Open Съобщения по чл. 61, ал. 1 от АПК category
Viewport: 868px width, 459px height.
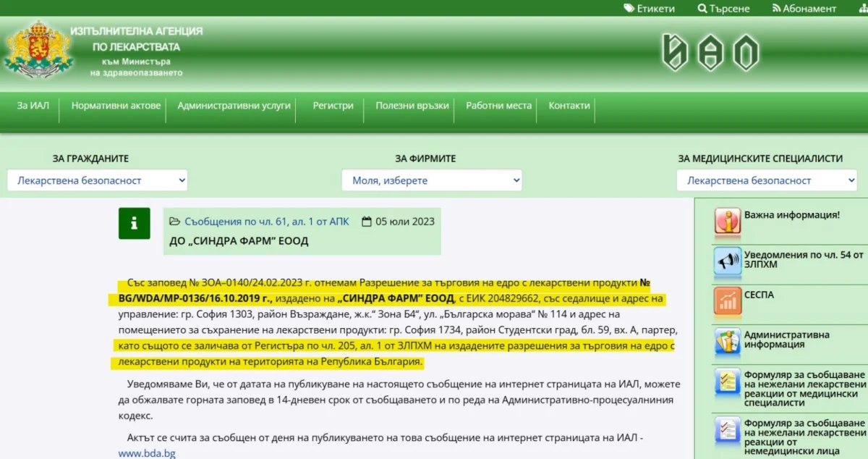pyautogui.click(x=267, y=222)
